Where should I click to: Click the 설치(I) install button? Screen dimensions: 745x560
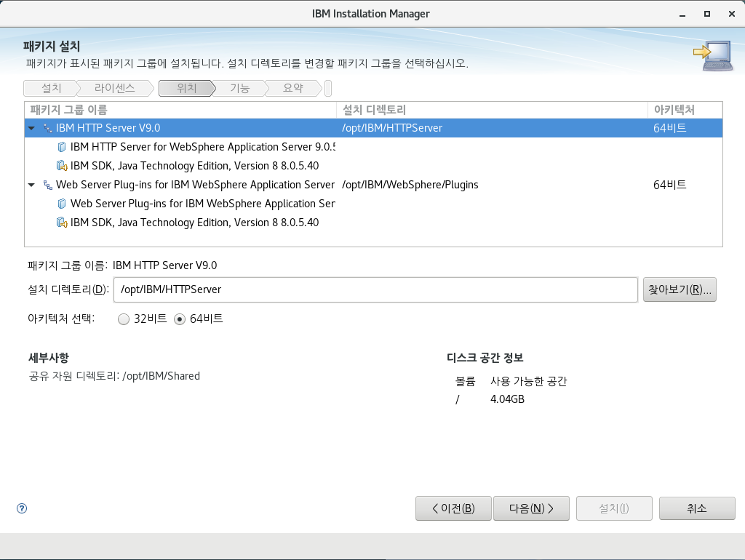click(x=614, y=508)
